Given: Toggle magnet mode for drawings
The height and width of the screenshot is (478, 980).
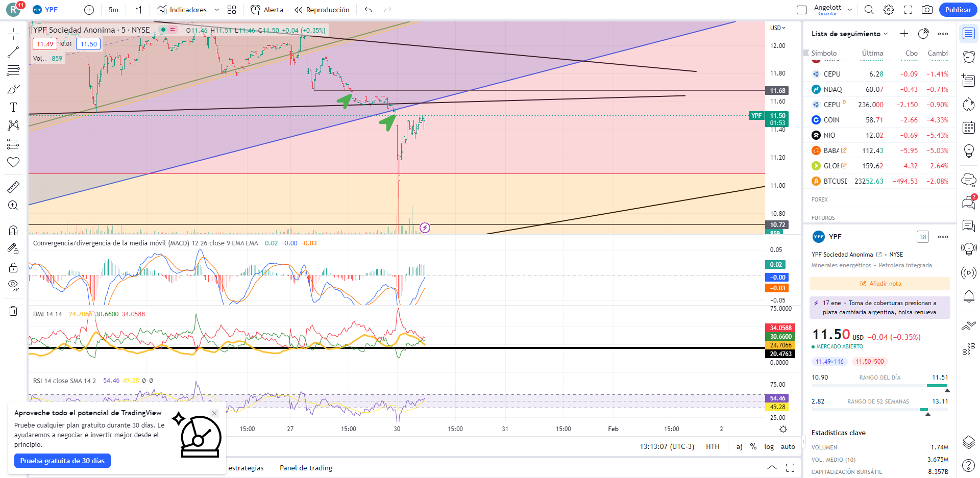Looking at the screenshot, I should [13, 230].
